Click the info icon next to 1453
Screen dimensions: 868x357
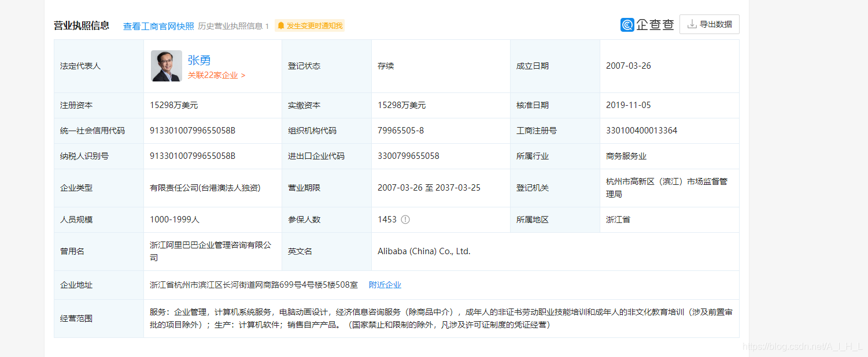(405, 220)
